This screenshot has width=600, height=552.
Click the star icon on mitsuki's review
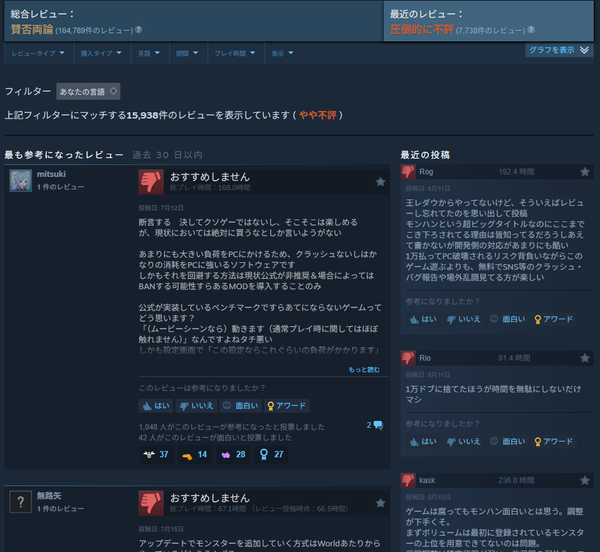(x=380, y=182)
